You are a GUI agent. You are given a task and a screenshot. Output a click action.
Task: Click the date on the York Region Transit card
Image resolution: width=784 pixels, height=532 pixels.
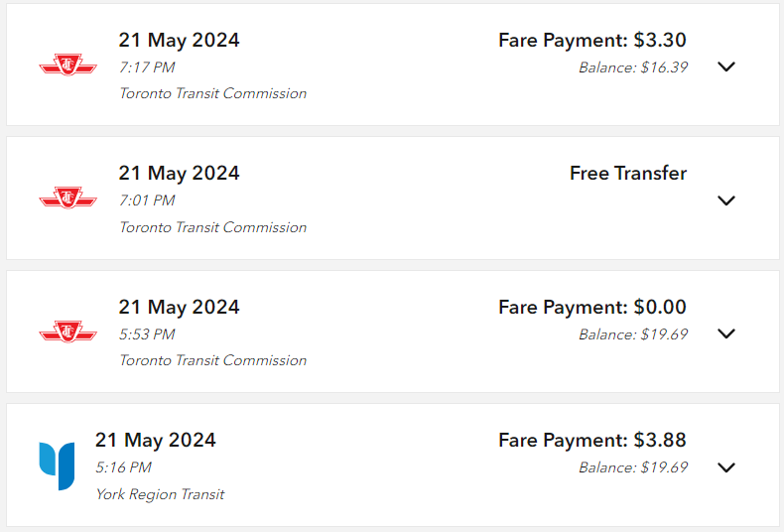[155, 441]
